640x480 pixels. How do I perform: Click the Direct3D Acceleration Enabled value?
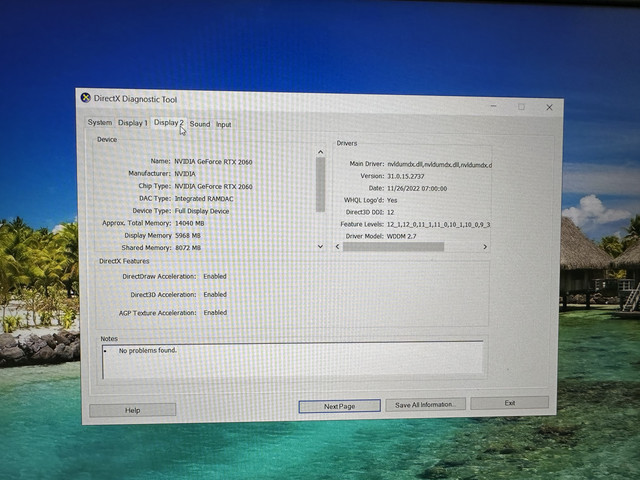[x=215, y=294]
